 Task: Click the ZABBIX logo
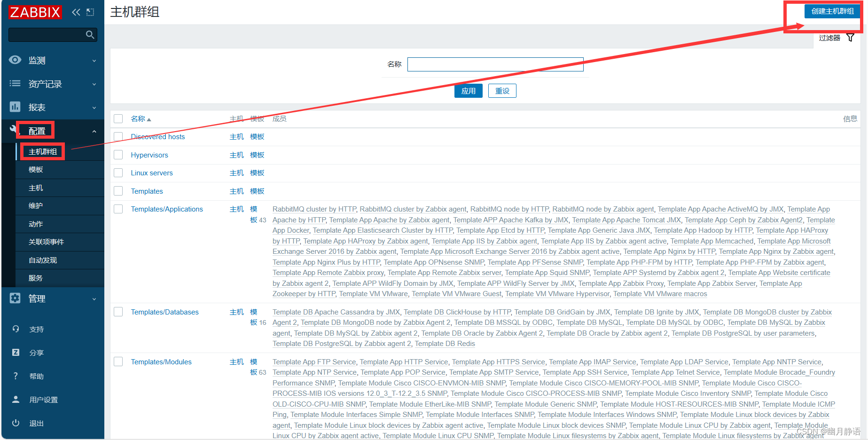[35, 12]
